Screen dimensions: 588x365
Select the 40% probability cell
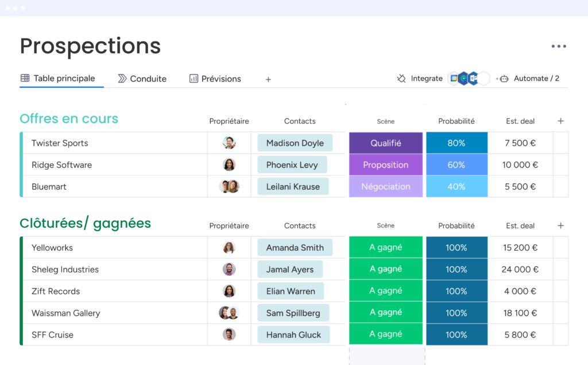click(x=457, y=186)
